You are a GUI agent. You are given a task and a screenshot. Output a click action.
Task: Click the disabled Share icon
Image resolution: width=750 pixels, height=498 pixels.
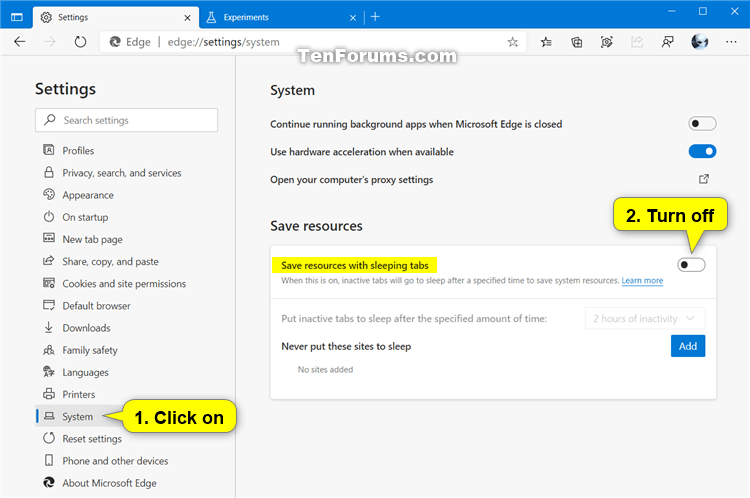point(637,42)
